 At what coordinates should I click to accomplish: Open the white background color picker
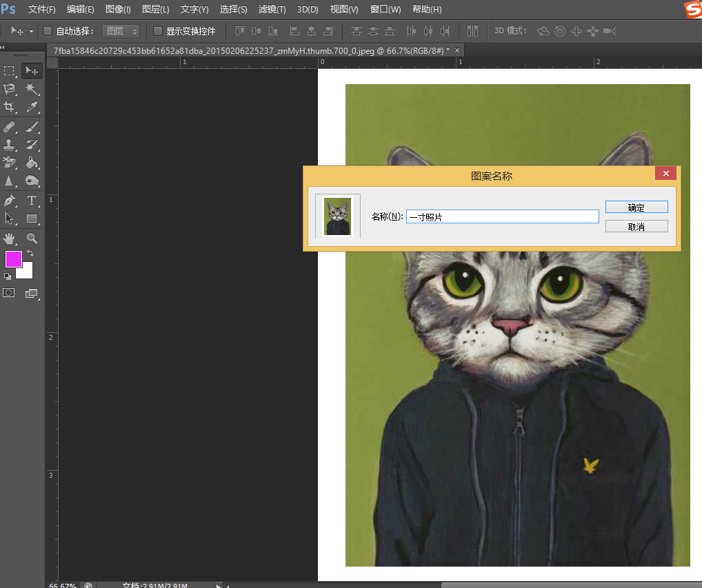(x=27, y=272)
